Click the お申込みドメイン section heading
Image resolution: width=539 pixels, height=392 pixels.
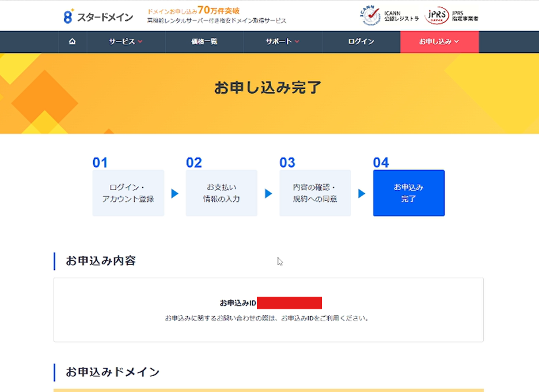[x=113, y=372]
